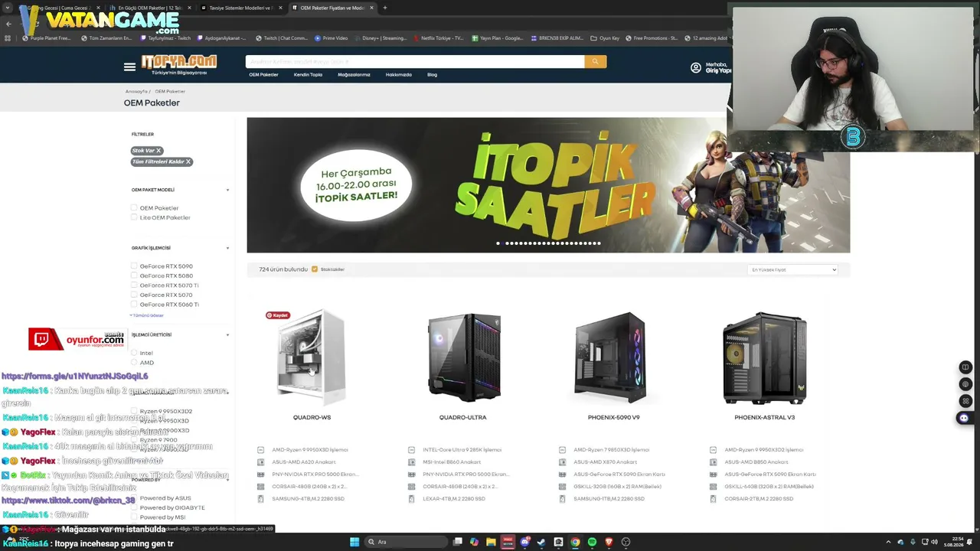Open the Mağazalarımız menu item
This screenshot has width=980, height=551.
tap(354, 75)
